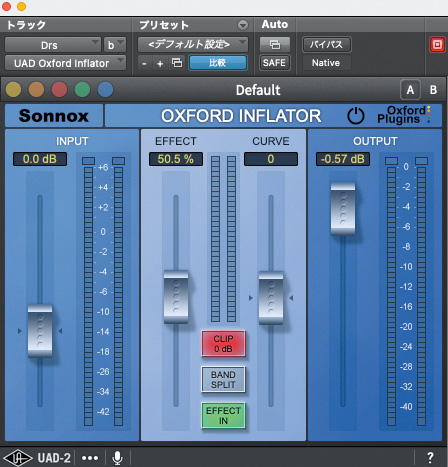Toggle the CLIP 0 dB button

223,344
